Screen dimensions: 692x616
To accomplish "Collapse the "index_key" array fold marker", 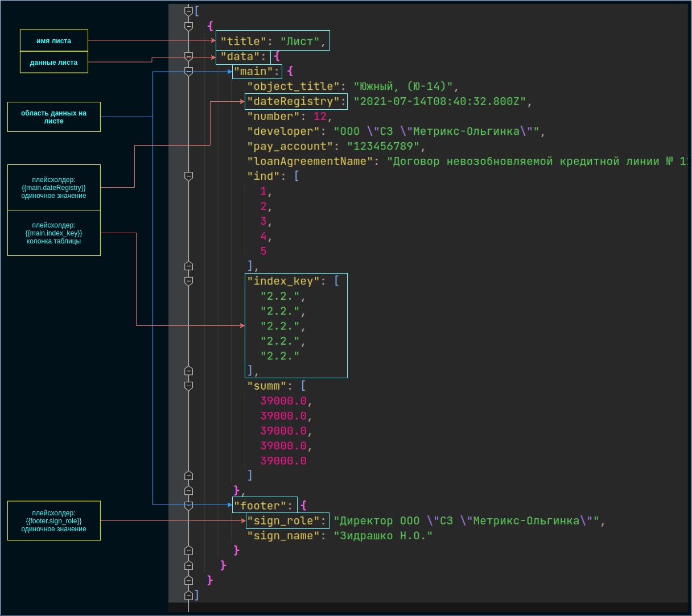I will pyautogui.click(x=189, y=281).
